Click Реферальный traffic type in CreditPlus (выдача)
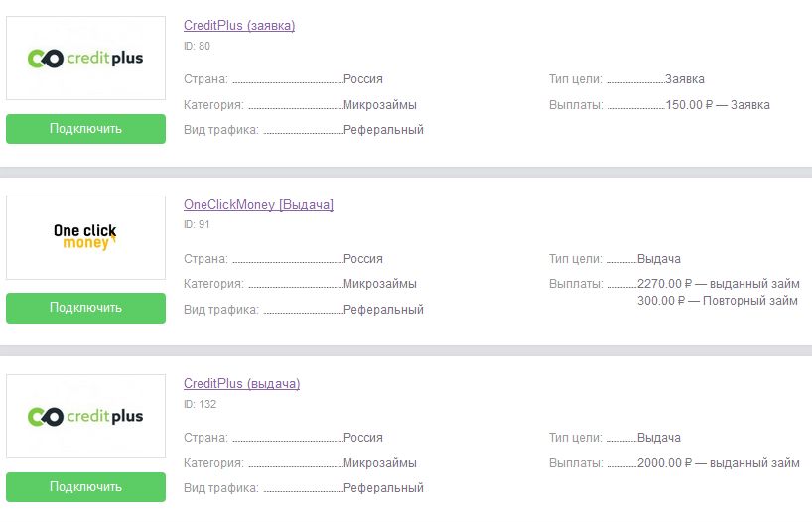The width and height of the screenshot is (812, 522). 384,488
